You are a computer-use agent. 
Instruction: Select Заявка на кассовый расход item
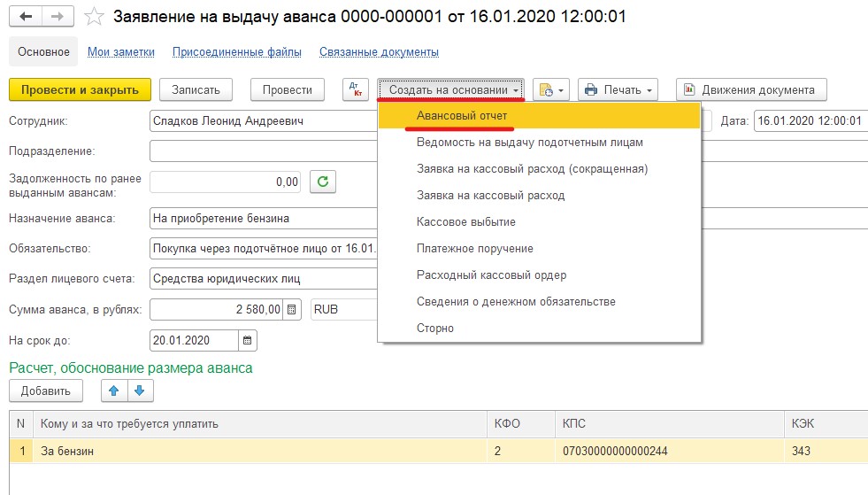click(x=539, y=196)
